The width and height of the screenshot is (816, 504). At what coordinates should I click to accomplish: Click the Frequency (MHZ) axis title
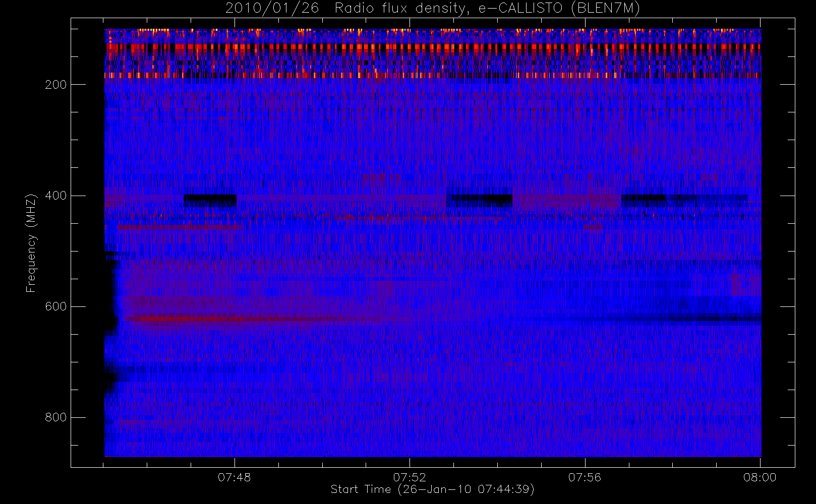pyautogui.click(x=31, y=243)
